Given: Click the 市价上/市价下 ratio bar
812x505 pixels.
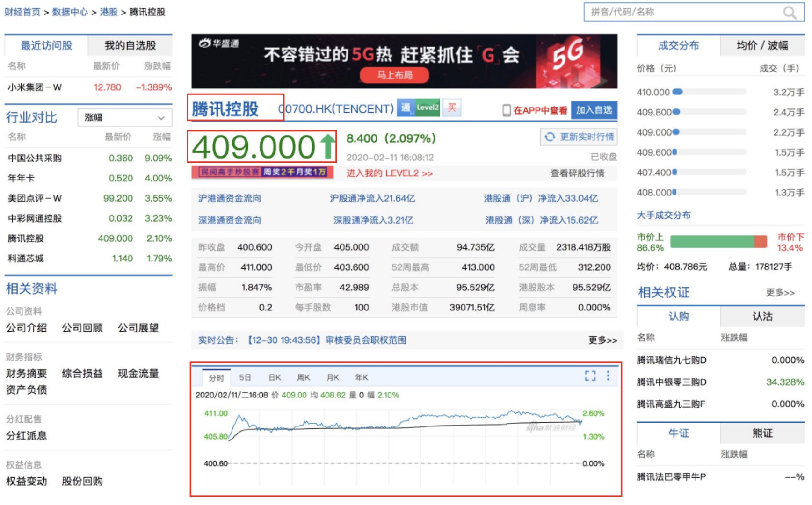Looking at the screenshot, I should (x=718, y=242).
